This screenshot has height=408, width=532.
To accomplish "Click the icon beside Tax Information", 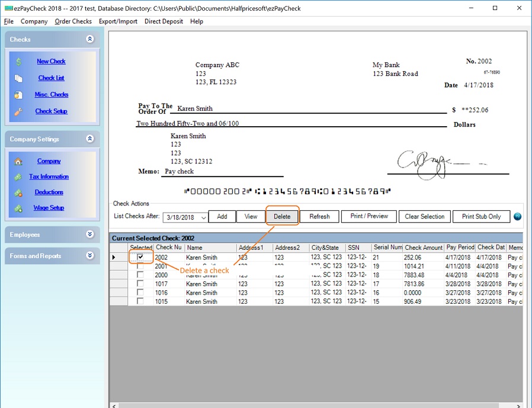I will pyautogui.click(x=18, y=177).
